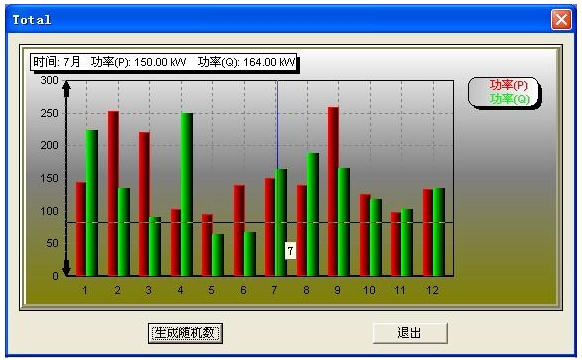Click the tall red bar for month 9
Screen dimensions: 582x360
333,192
